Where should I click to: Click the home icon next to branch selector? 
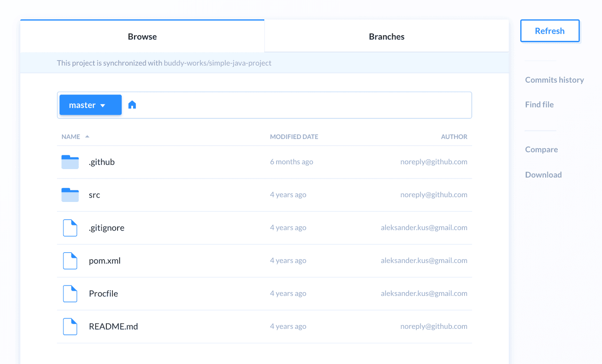coord(132,104)
